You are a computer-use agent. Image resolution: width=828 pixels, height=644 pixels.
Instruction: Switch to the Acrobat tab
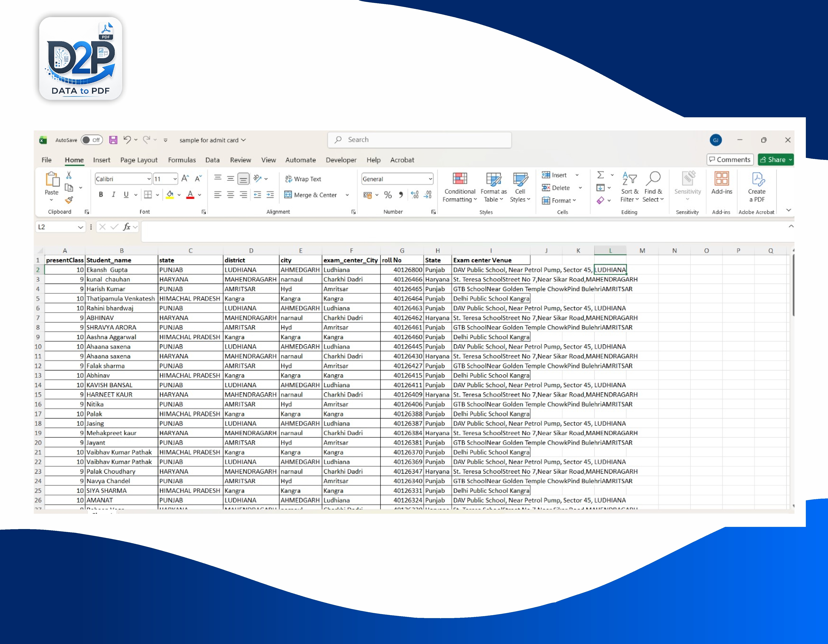pyautogui.click(x=402, y=160)
